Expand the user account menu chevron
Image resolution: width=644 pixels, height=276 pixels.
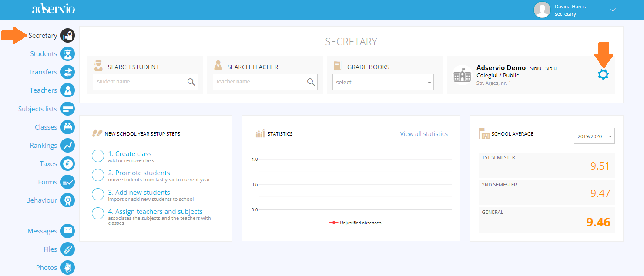coord(613,10)
